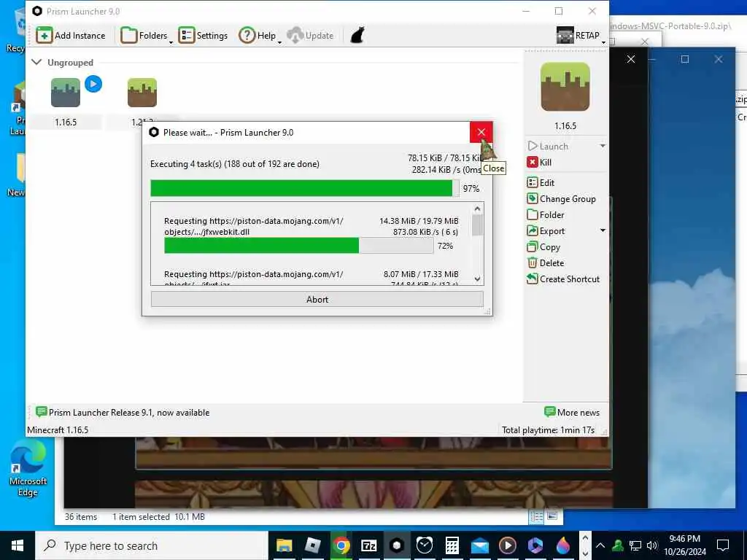The image size is (747, 560).
Task: Open the RETAP account dropdown
Action: [x=580, y=35]
